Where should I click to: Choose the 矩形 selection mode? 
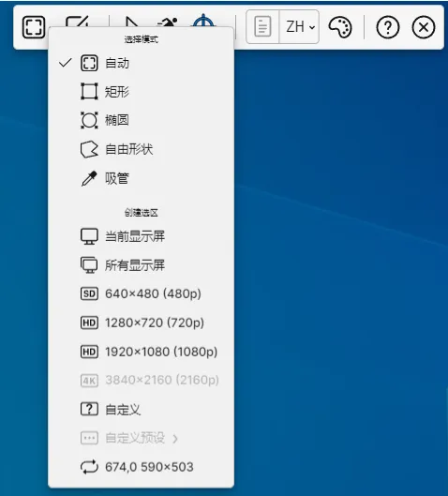tap(141, 92)
